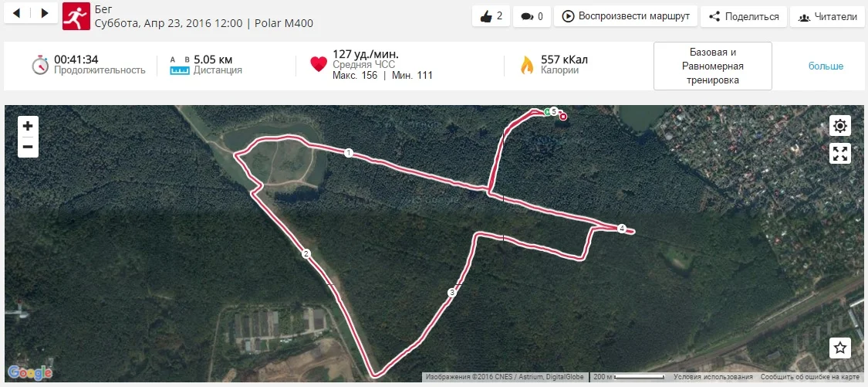
Task: Zoom in the map with plus
Action: tap(28, 126)
